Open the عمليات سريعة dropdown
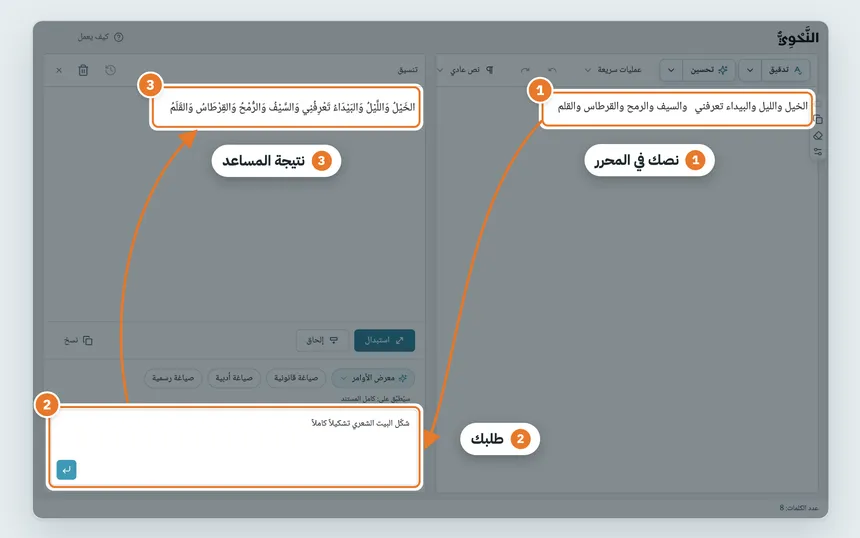 point(613,70)
